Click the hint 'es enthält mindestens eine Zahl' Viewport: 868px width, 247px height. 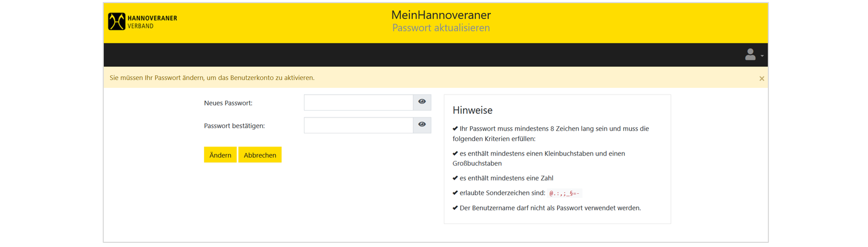(x=503, y=178)
